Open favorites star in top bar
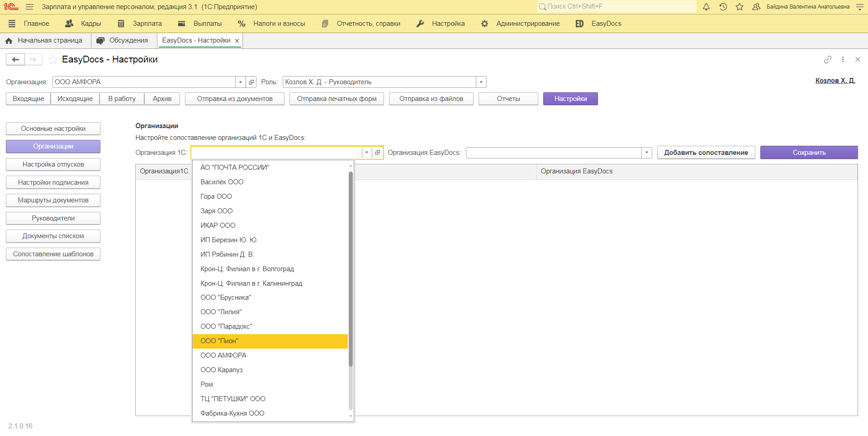 point(740,7)
